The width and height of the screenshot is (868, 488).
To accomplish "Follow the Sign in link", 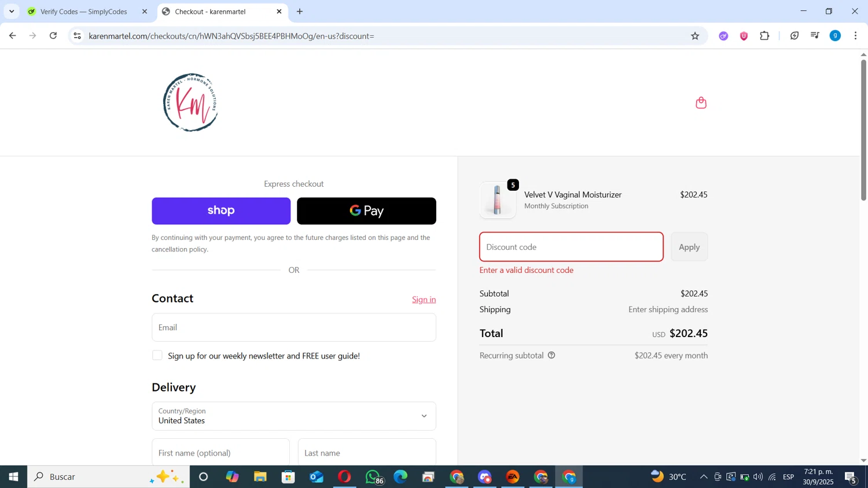I will coord(424,300).
